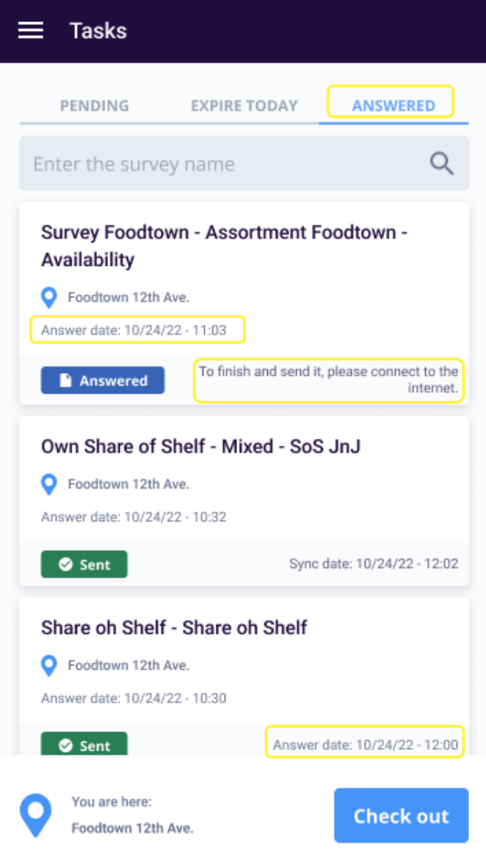Click Sent badge on Share oh Shelf card
The height and width of the screenshot is (868, 486).
[x=84, y=745]
